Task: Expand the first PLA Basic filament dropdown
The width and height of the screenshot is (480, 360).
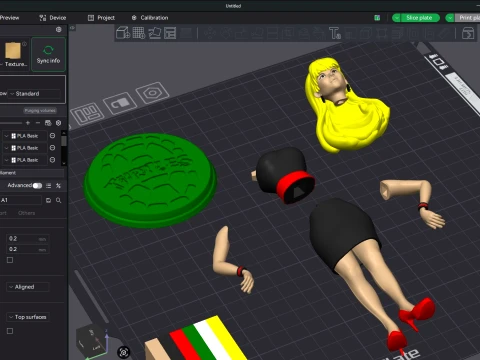Action: [x=6, y=136]
